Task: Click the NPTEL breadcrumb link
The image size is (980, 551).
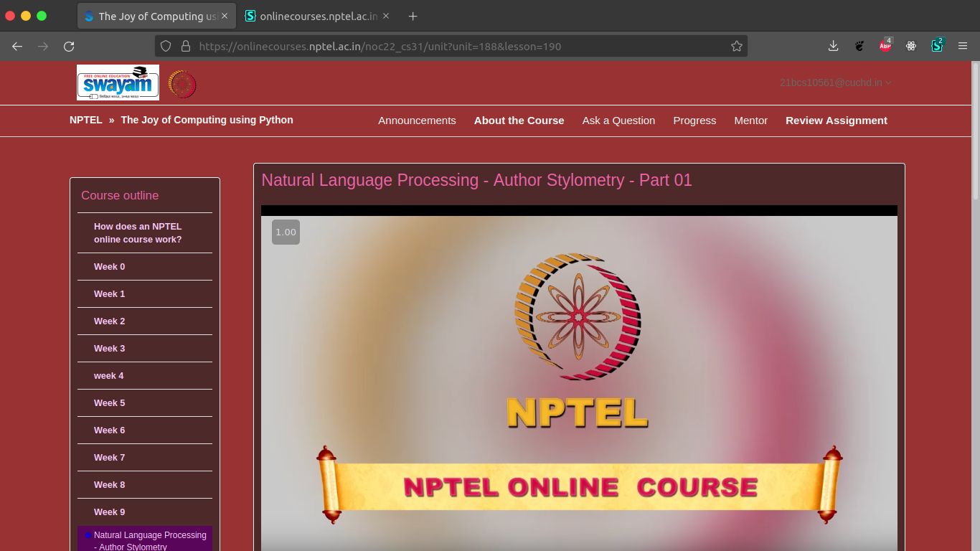Action: (x=85, y=120)
